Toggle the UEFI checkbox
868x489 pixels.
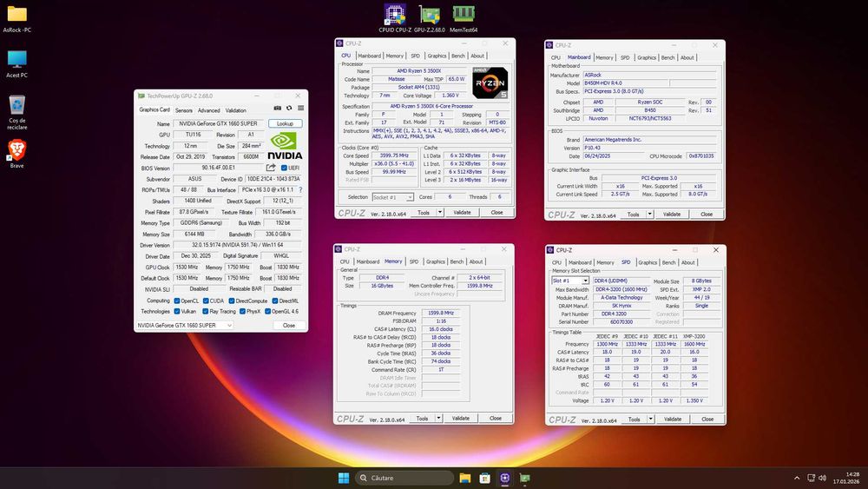(284, 168)
